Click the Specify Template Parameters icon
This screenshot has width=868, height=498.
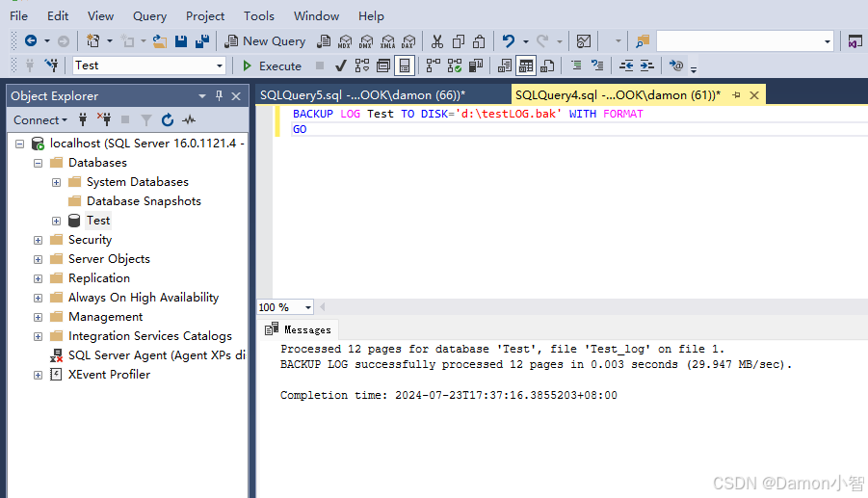pyautogui.click(x=676, y=66)
